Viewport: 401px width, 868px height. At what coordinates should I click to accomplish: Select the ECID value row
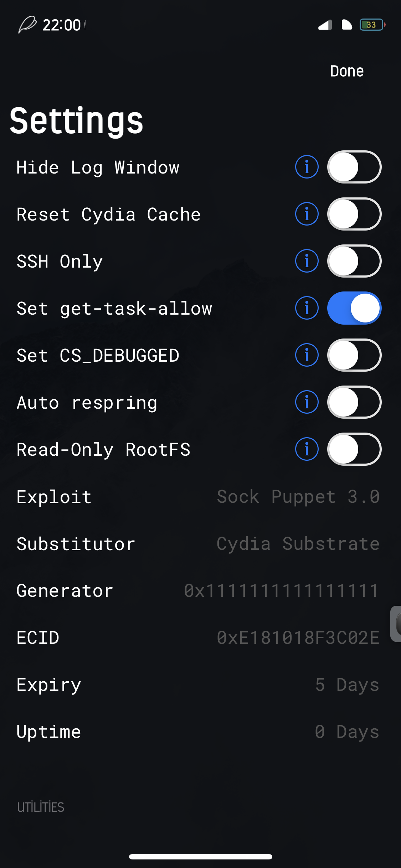pos(200,637)
